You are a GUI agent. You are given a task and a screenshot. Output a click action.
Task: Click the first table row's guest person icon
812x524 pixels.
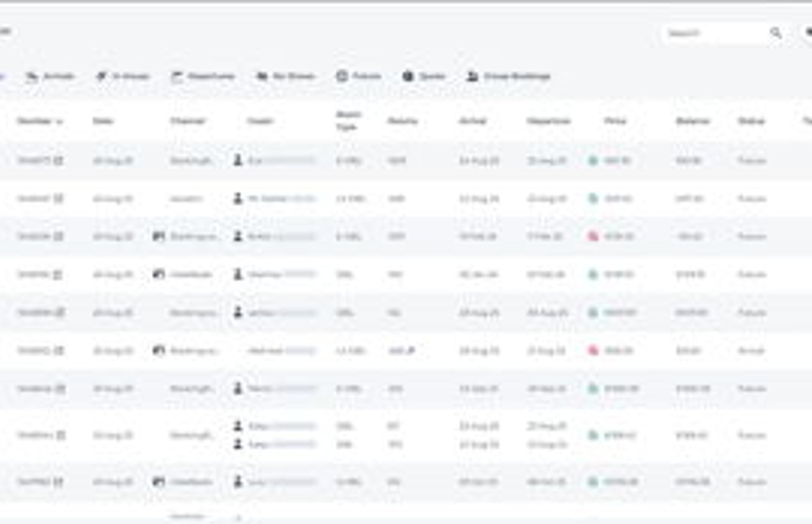[238, 160]
